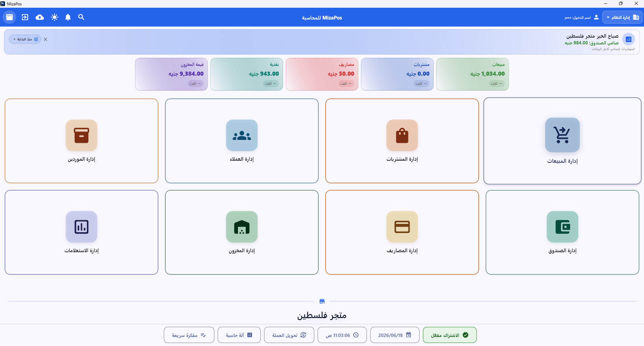The height and width of the screenshot is (346, 644).
Task: Open the cloud upload backup icon
Action: [x=40, y=17]
